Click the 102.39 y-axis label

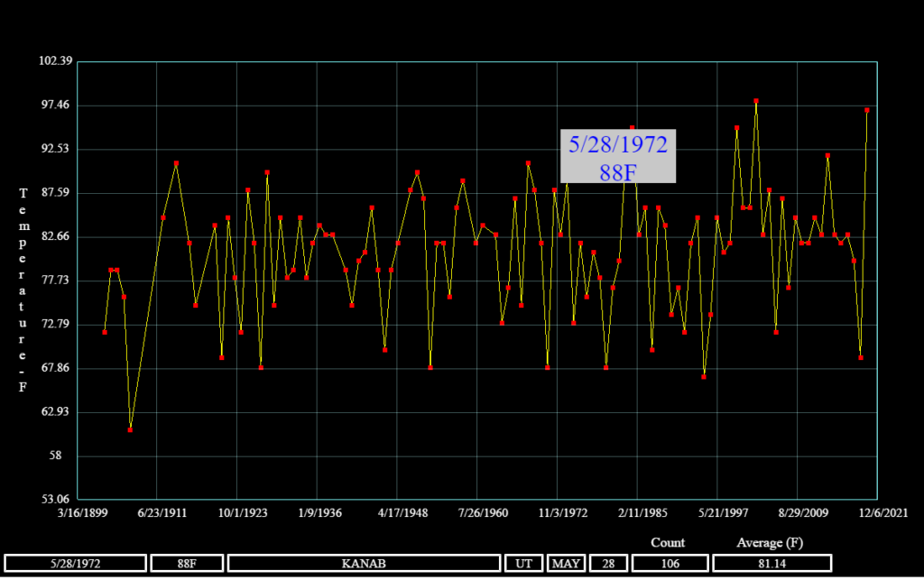[x=55, y=61]
